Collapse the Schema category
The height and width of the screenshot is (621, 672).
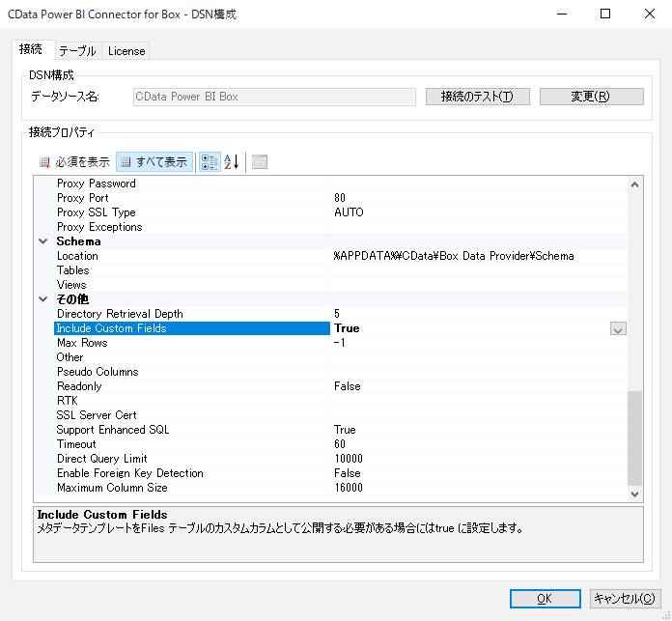click(43, 241)
